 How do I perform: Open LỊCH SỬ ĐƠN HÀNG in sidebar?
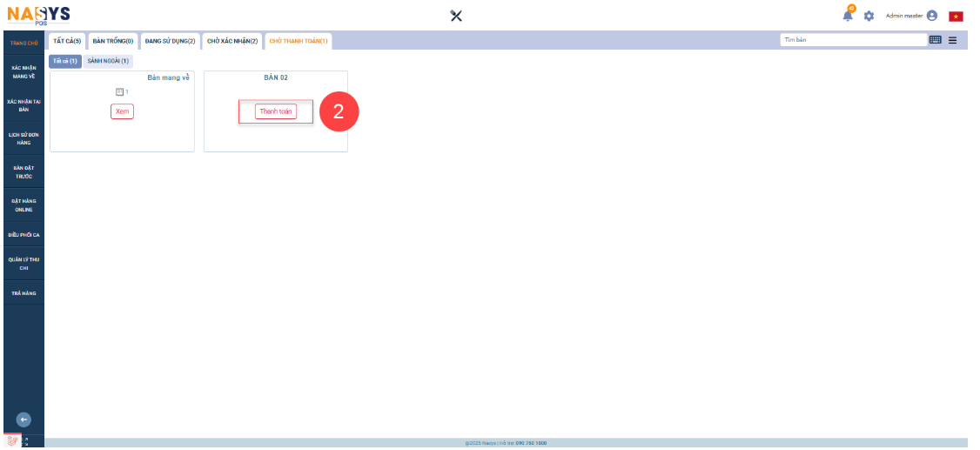[x=24, y=138]
